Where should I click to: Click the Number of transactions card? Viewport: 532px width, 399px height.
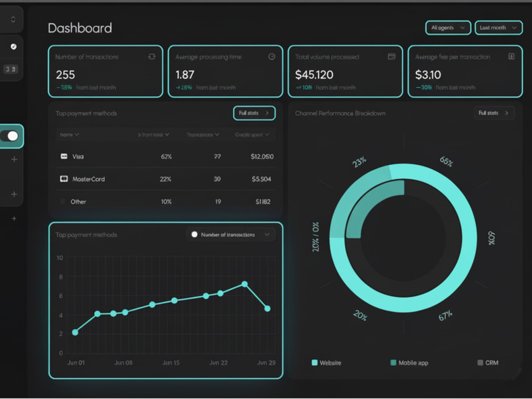(105, 71)
